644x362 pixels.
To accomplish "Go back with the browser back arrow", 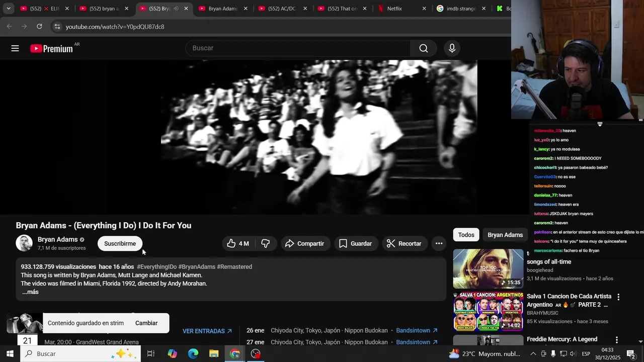I will click(x=9, y=26).
